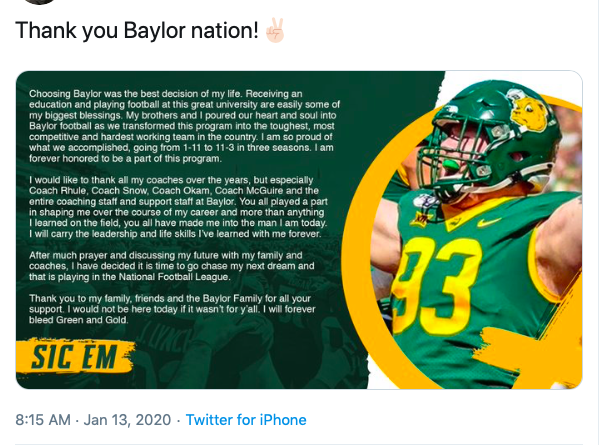This screenshot has width=599, height=445.
Task: Click the 'bleed Green and Gold' closing line
Action: point(78,320)
